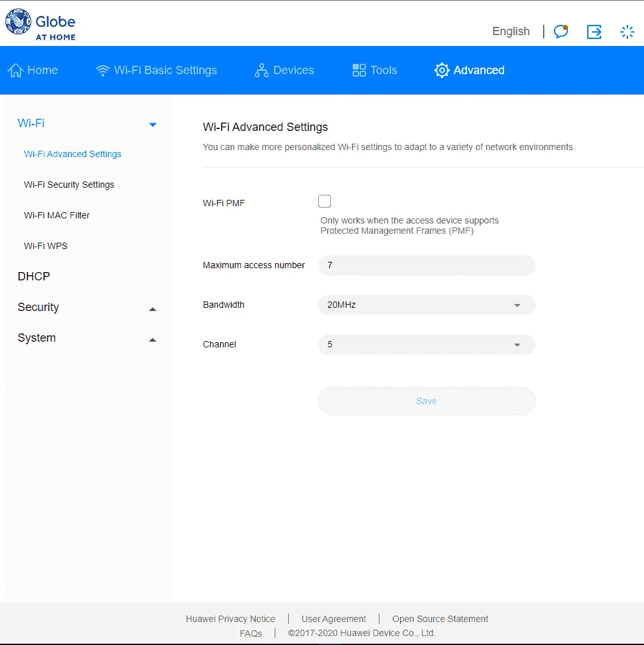The width and height of the screenshot is (644, 645).
Task: Click the Advanced gear icon
Action: click(441, 70)
